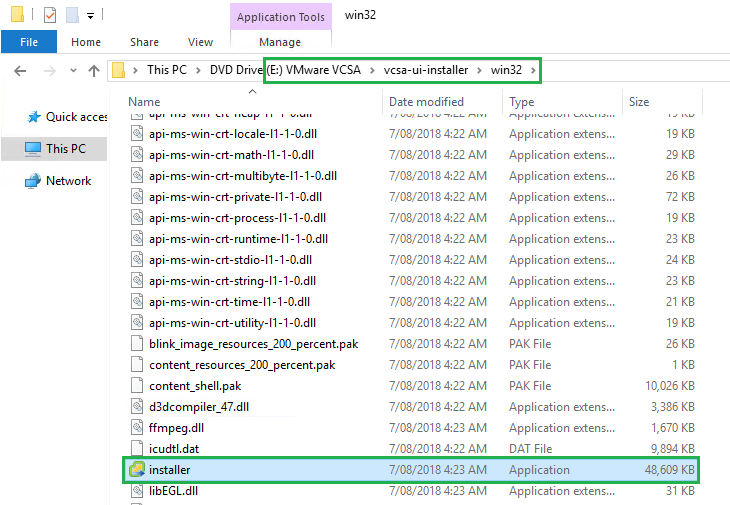Select This PC in navigation pane
The image size is (730, 505).
[65, 149]
